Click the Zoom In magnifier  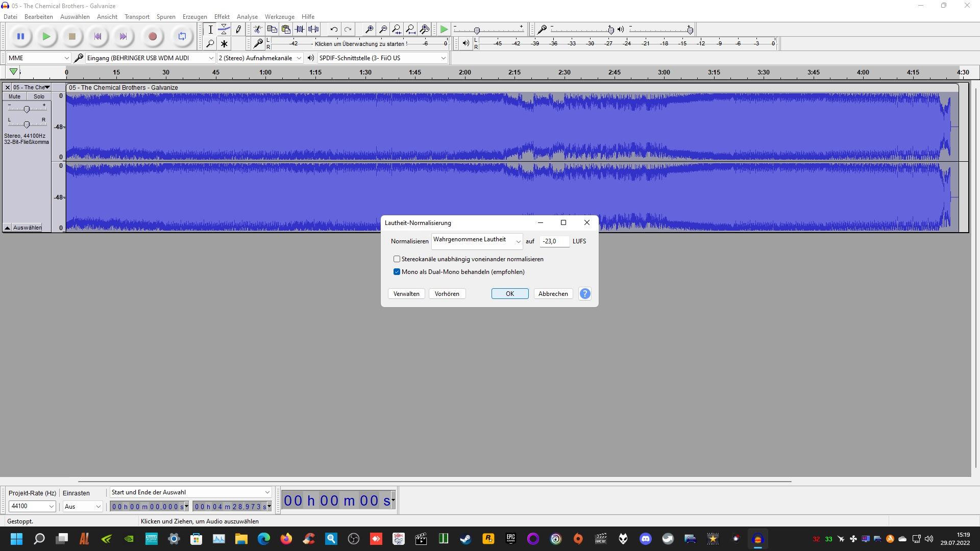369,30
